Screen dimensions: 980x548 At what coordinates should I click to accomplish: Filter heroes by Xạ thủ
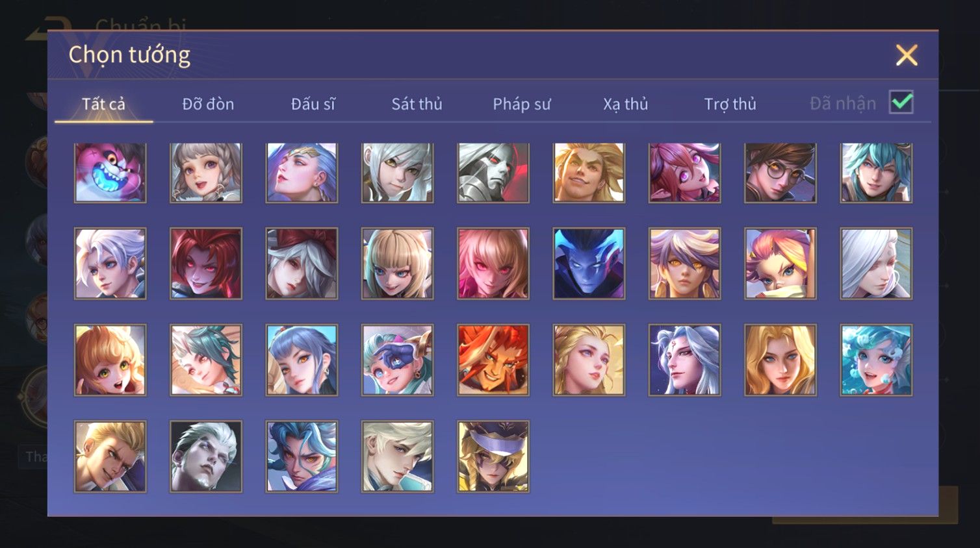point(626,104)
